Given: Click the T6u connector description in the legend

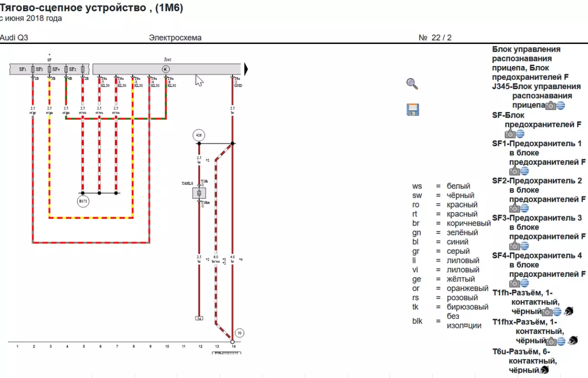Looking at the screenshot, I should point(524,361).
